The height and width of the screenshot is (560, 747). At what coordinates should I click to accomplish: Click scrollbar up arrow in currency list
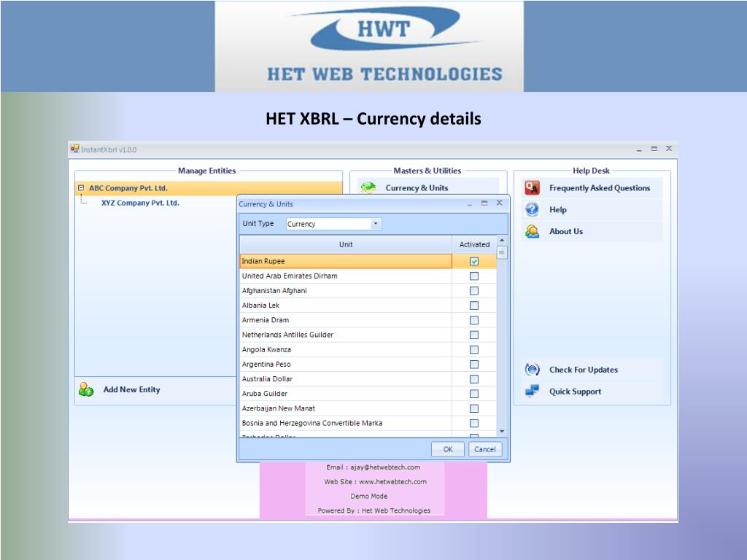(502, 241)
